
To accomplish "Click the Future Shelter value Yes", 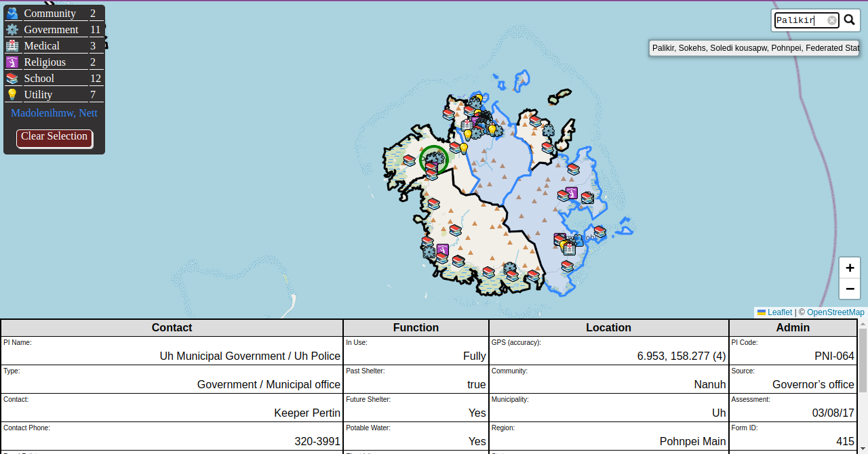I will click(x=477, y=413).
